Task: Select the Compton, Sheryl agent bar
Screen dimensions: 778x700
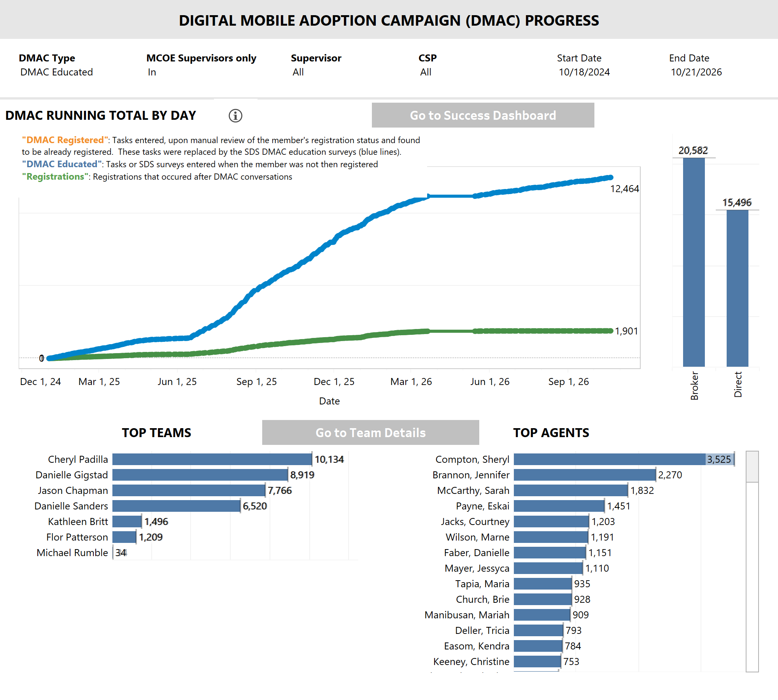Action: [x=624, y=459]
